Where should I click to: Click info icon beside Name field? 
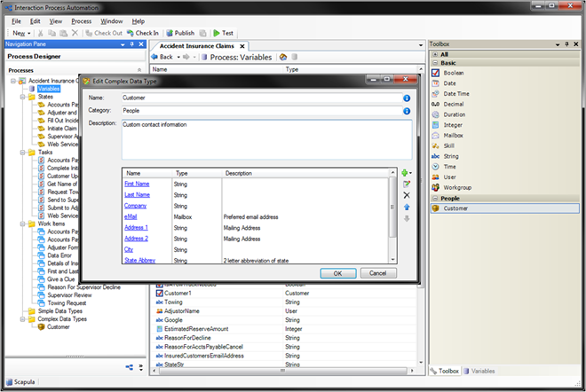[407, 98]
